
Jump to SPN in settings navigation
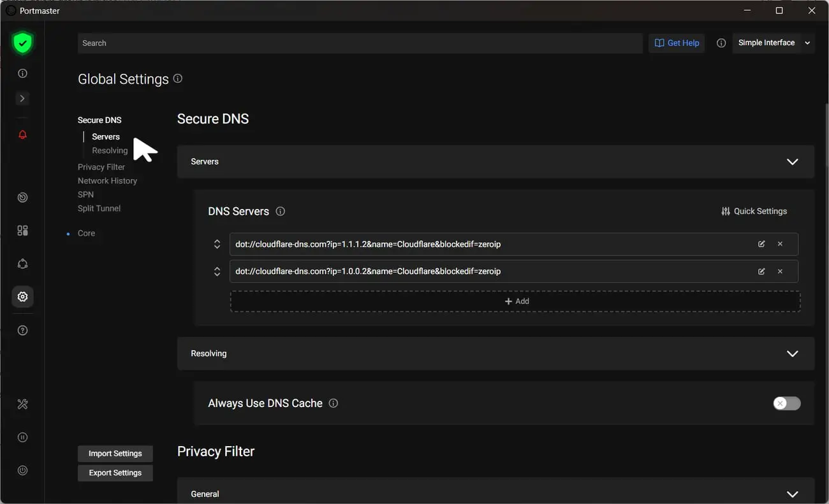pyautogui.click(x=85, y=194)
